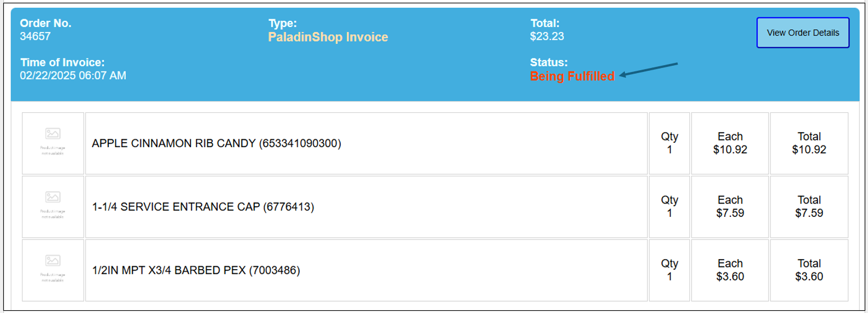The image size is (868, 313).
Task: Click the Being Fulfilled status text
Action: (x=572, y=76)
